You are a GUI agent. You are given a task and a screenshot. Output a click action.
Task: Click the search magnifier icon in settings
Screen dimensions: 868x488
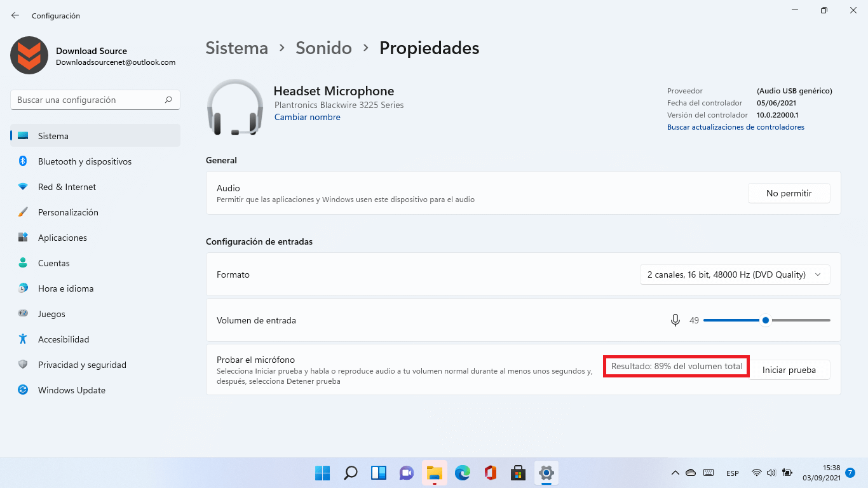[168, 100]
